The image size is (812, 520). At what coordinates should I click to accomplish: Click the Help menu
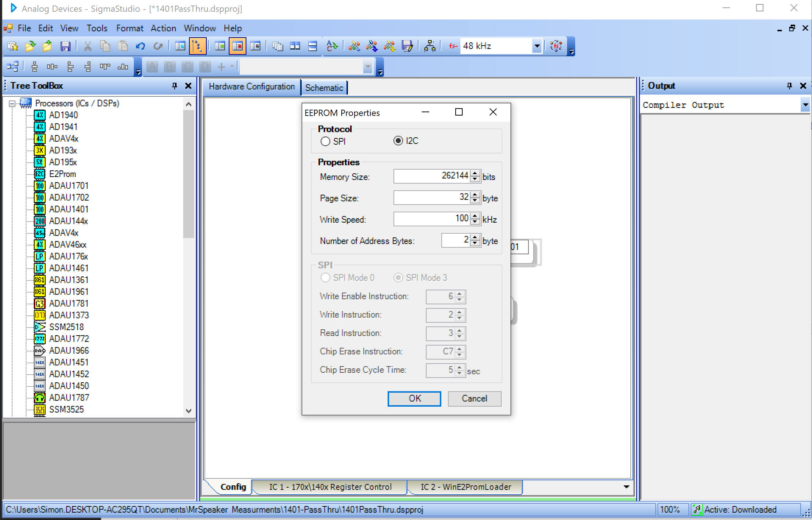pos(233,28)
